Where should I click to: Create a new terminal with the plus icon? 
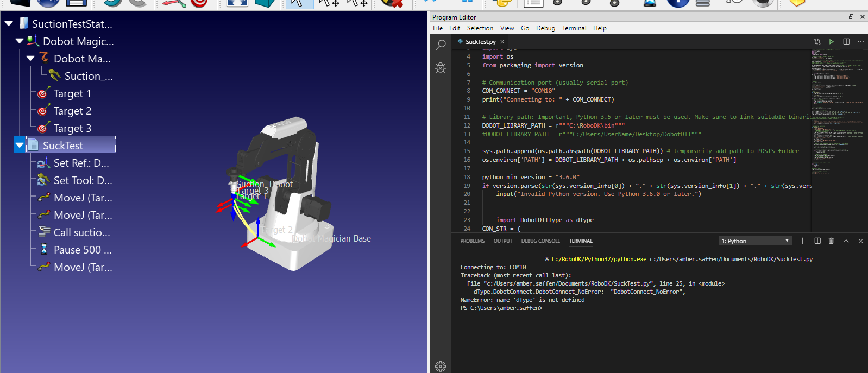(x=802, y=241)
